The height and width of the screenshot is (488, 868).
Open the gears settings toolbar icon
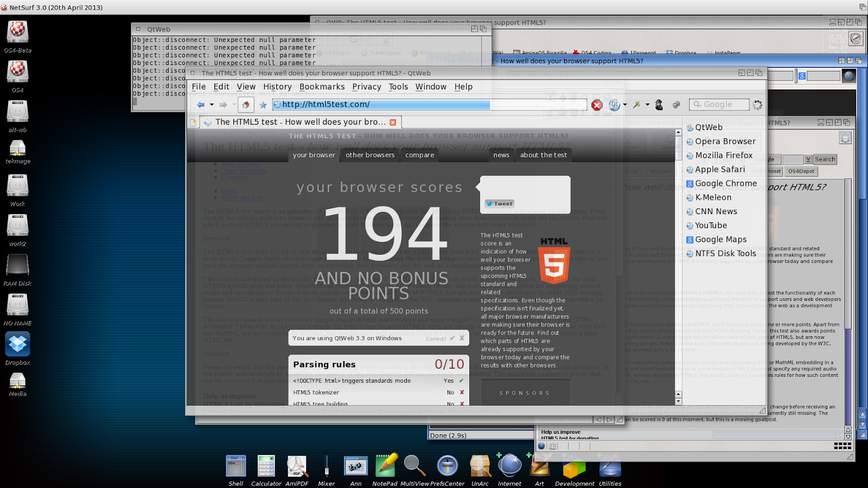point(676,105)
